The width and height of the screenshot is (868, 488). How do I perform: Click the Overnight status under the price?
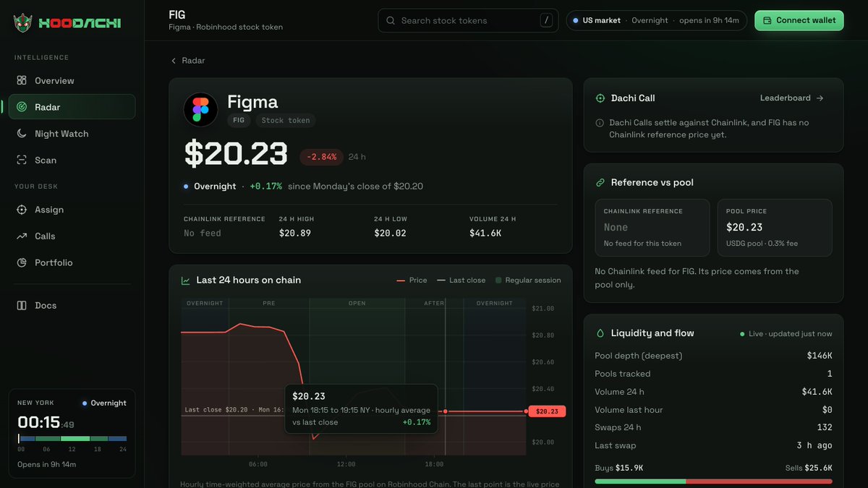210,187
